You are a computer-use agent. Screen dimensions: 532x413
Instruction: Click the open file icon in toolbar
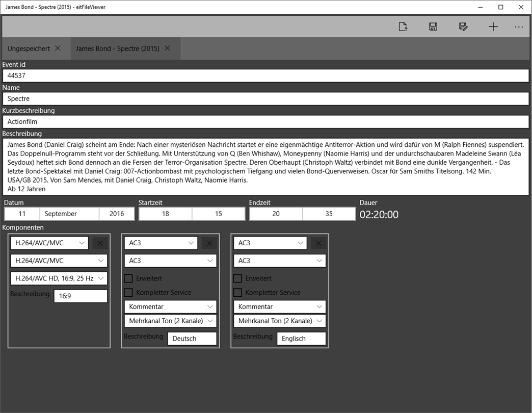coord(403,27)
